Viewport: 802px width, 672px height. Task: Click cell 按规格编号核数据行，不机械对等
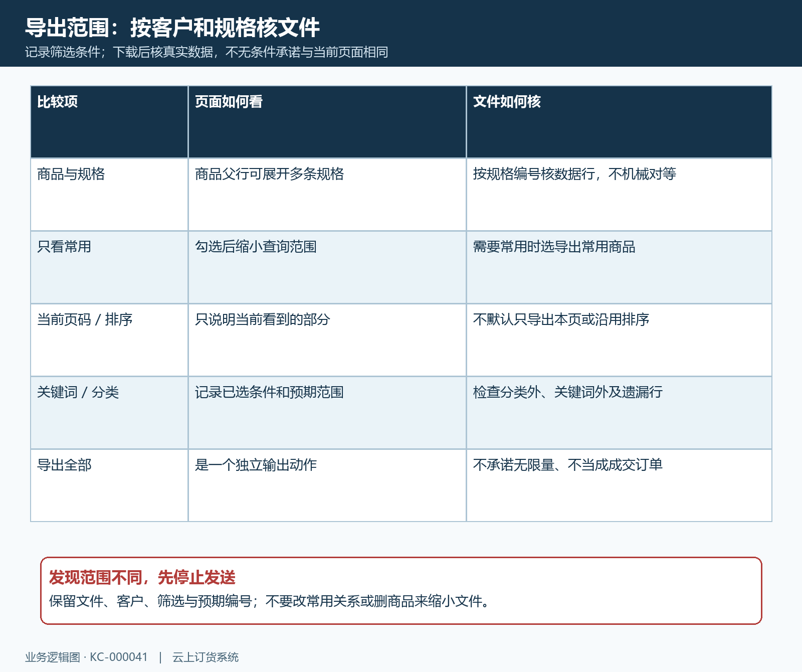(x=619, y=195)
